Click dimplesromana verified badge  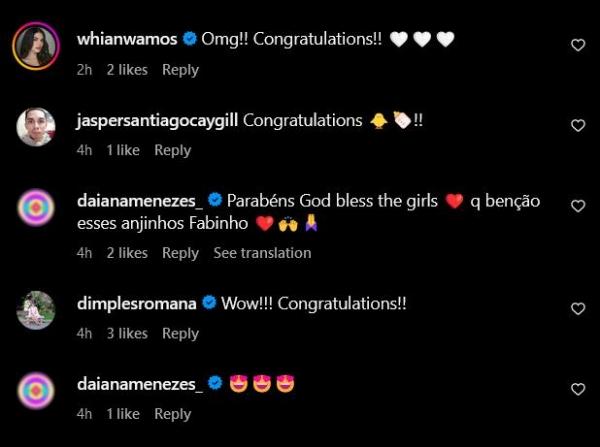tap(209, 303)
